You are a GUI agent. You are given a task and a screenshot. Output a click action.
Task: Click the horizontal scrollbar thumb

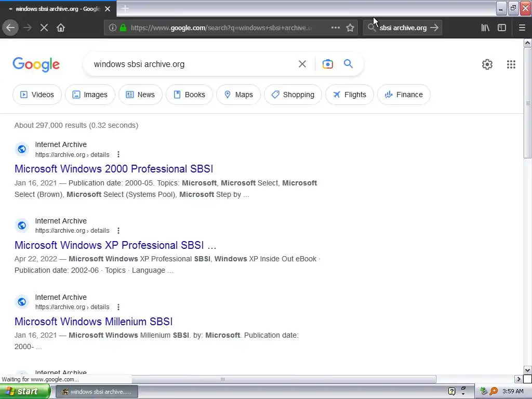click(x=222, y=379)
